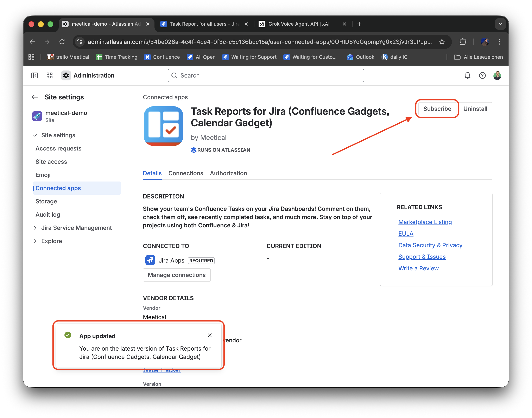Switch to the Grok Voice Agent API tab
The image size is (532, 418).
(303, 24)
